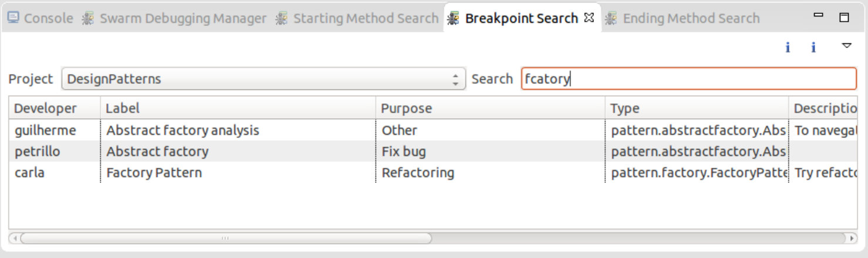
Task: Click the Ending Method Search bug icon
Action: [611, 19]
